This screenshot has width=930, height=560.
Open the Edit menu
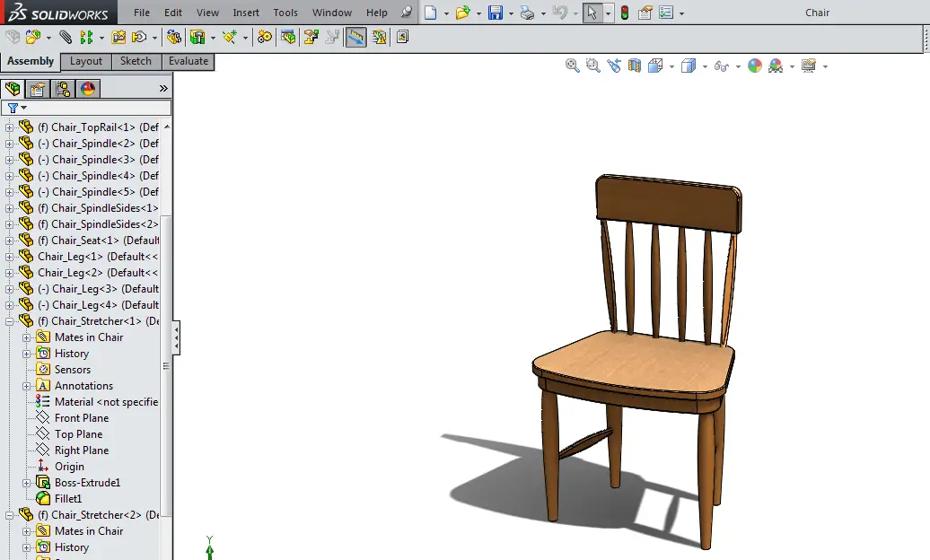(x=173, y=13)
